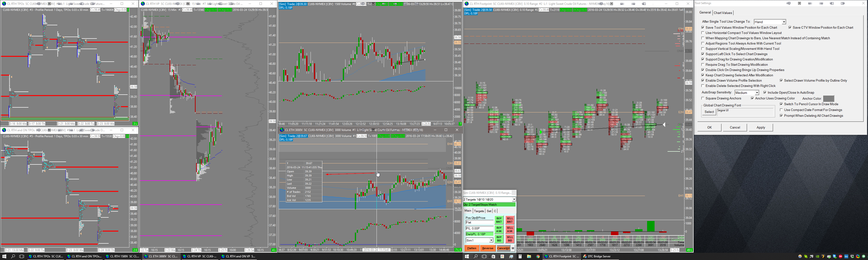
Task: Open Chrome from the taskbar
Action: (538, 257)
